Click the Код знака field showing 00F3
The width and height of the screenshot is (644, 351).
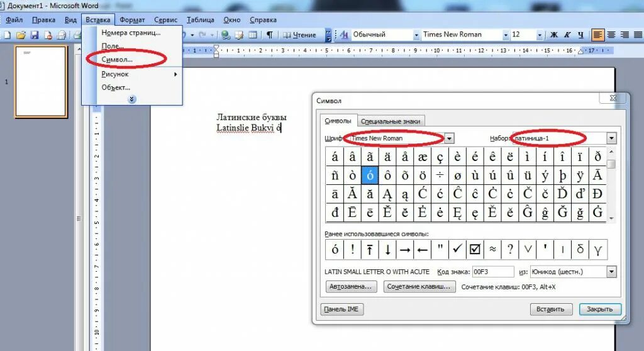tap(493, 272)
